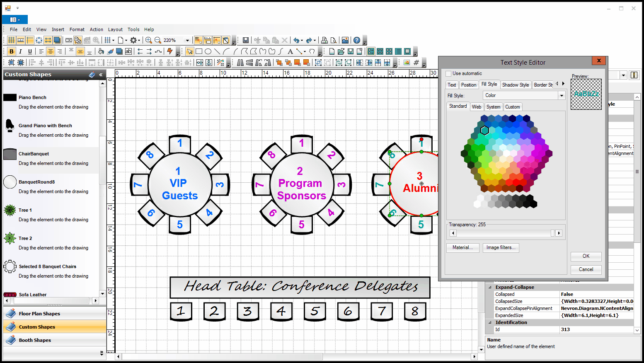This screenshot has width=644, height=363.
Task: Open the Floor Plan Shapes library
Action: point(55,314)
